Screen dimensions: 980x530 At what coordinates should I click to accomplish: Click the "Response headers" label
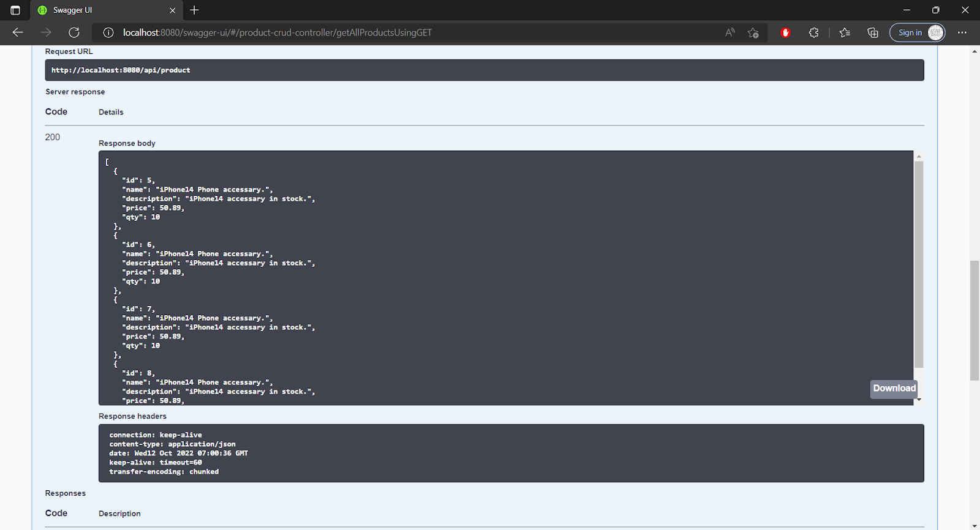click(132, 416)
